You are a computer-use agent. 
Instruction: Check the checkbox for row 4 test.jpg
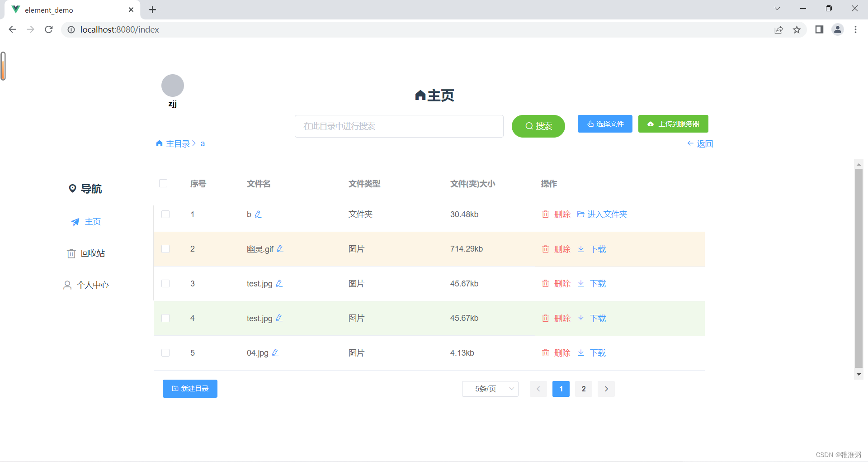click(x=165, y=318)
